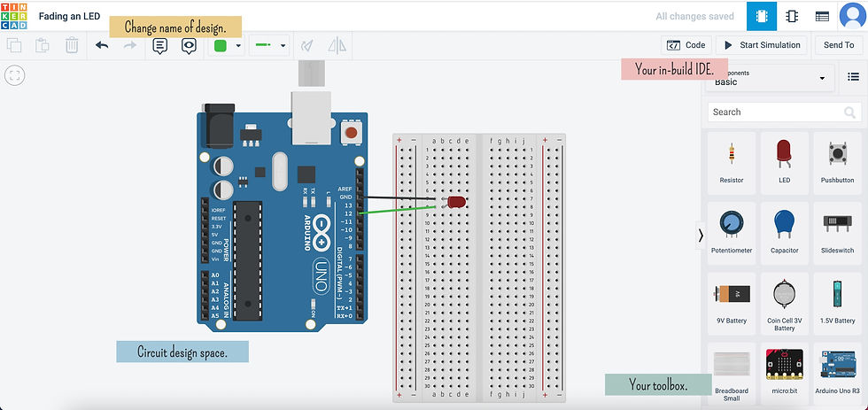This screenshot has height=410, width=868.
Task: Open the component list view icon
Action: pyautogui.click(x=822, y=16)
